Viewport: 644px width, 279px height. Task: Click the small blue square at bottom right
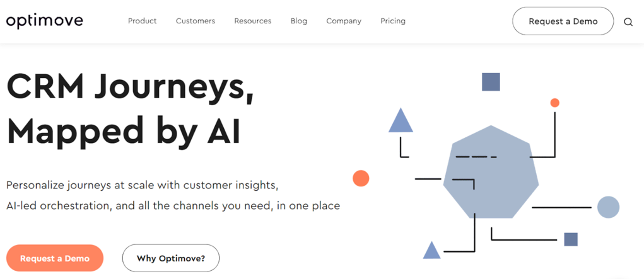click(x=571, y=239)
